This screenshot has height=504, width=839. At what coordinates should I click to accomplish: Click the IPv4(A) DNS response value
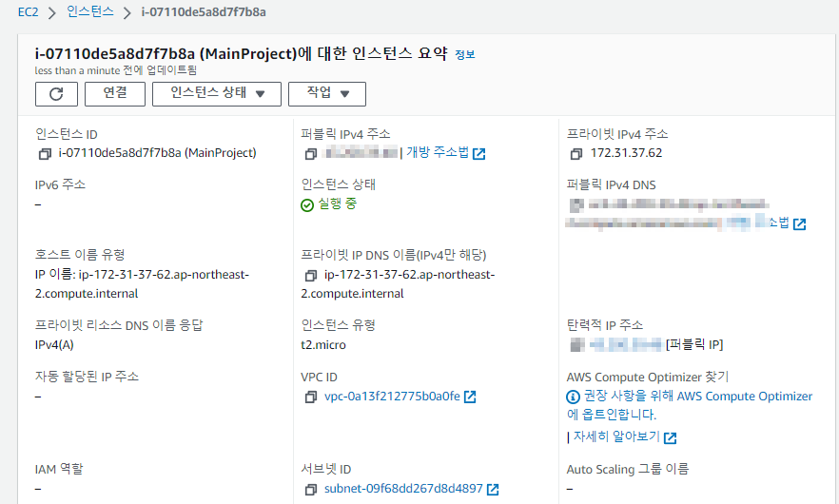54,345
